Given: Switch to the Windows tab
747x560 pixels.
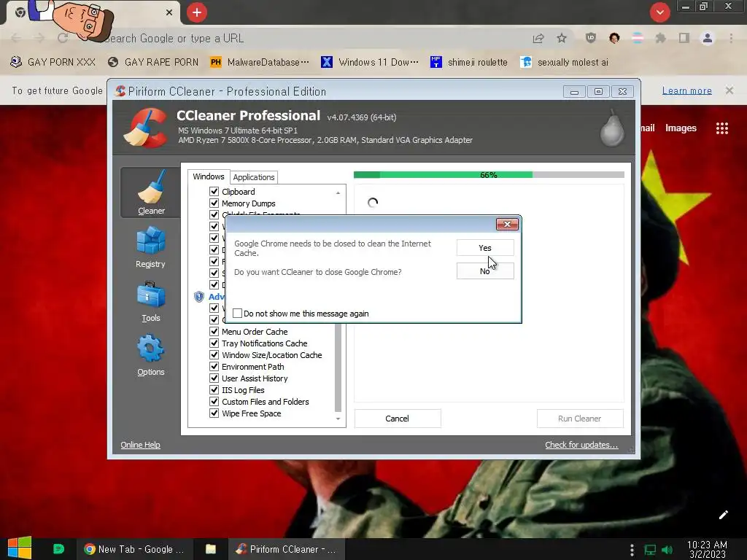Looking at the screenshot, I should pyautogui.click(x=208, y=176).
